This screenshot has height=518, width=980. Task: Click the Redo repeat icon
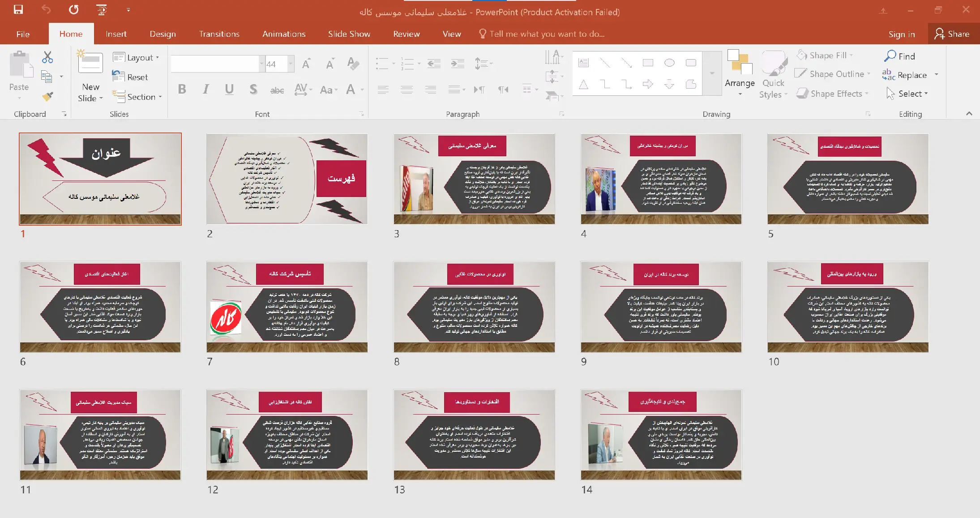(x=74, y=9)
